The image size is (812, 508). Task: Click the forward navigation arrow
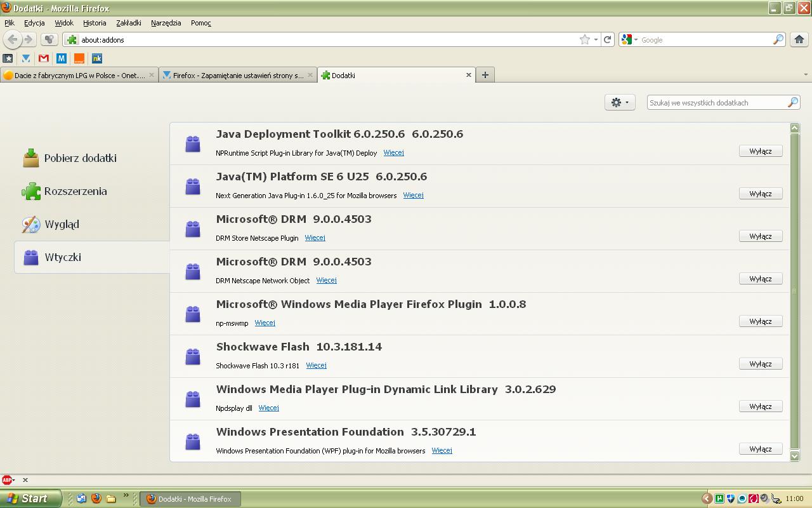pyautogui.click(x=29, y=39)
